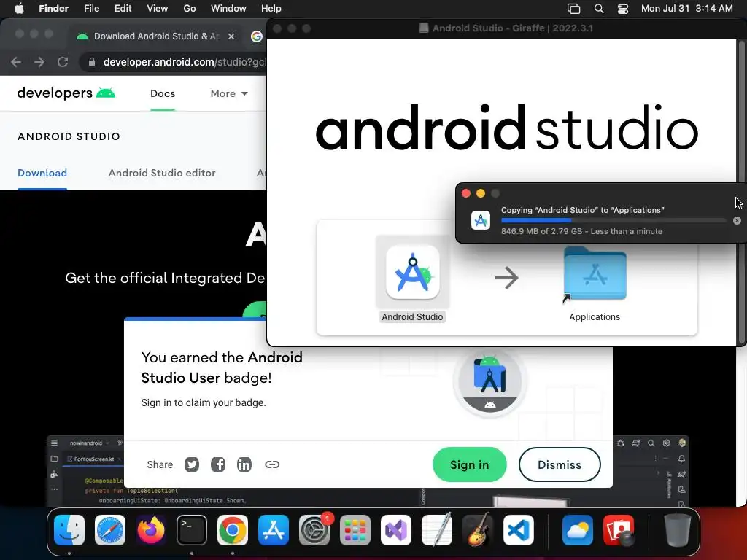Launch Safari from the Dock
The width and height of the screenshot is (747, 560).
110,530
